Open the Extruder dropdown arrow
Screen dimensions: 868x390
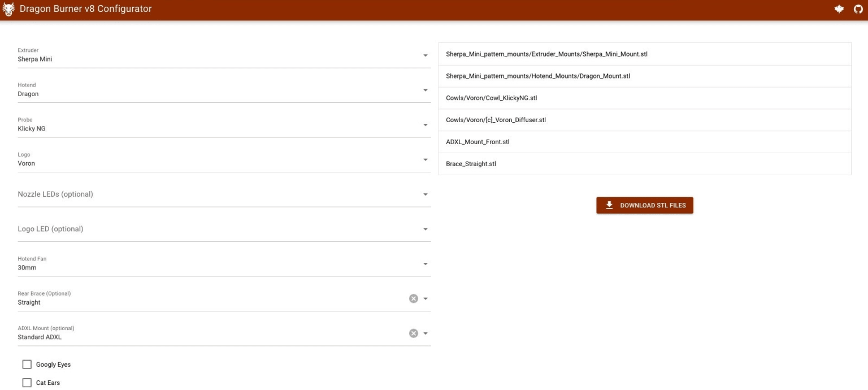pyautogui.click(x=426, y=55)
